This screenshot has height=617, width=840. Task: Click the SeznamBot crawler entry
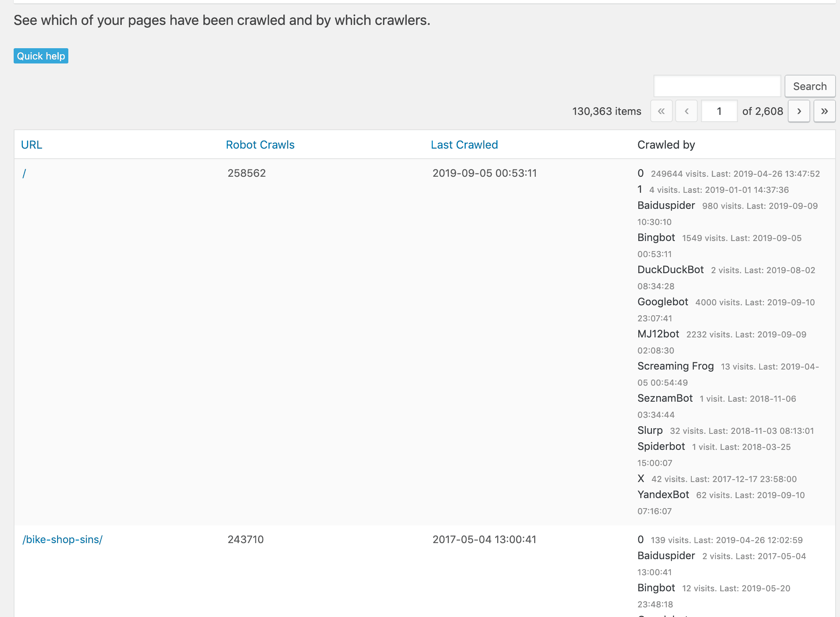[717, 406]
